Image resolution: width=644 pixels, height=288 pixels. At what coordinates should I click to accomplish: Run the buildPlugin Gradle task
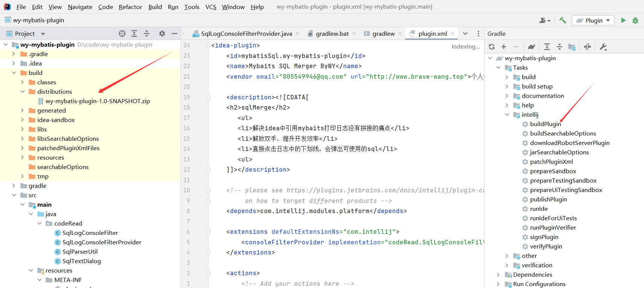pos(545,124)
